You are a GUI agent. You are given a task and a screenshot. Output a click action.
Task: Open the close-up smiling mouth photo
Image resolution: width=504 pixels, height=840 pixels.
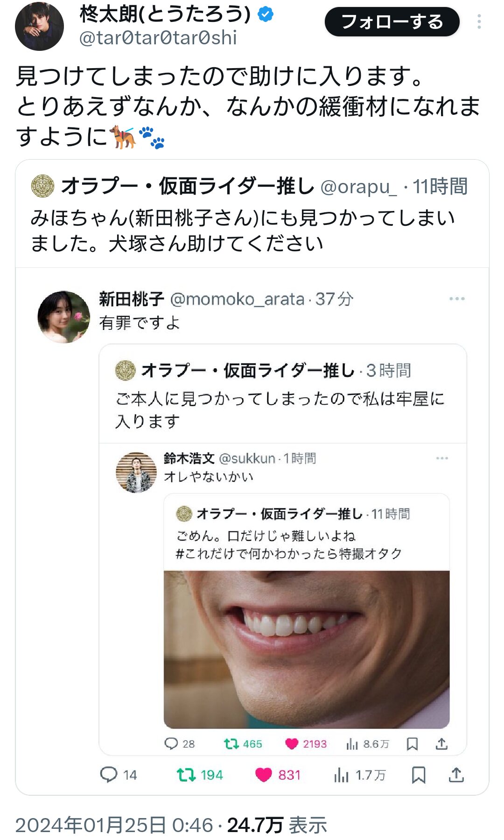[x=307, y=649]
